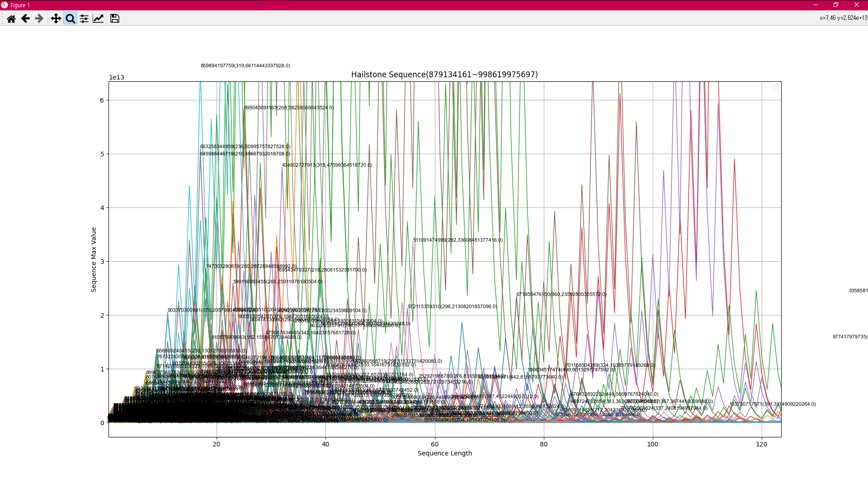
Task: Click the annotation starting with '434802727913(318'
Action: tap(327, 165)
